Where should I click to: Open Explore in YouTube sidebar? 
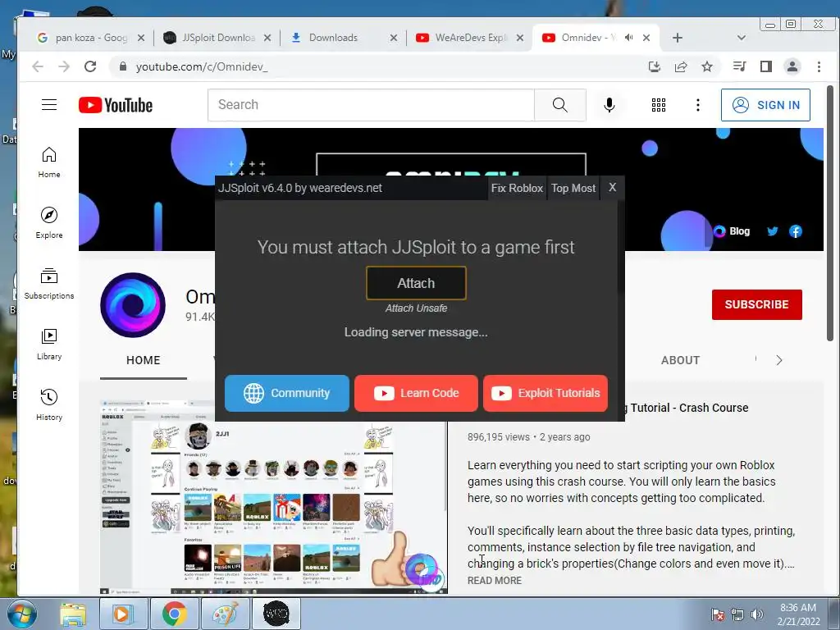click(48, 223)
